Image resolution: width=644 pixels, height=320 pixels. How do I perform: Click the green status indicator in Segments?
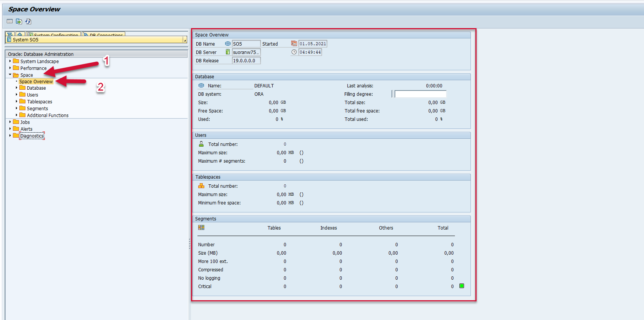[x=462, y=286]
